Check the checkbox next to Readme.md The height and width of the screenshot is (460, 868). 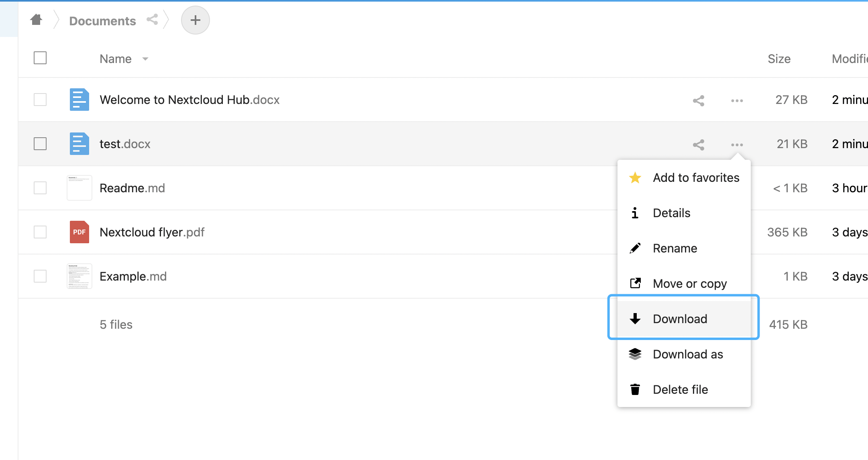(40, 188)
